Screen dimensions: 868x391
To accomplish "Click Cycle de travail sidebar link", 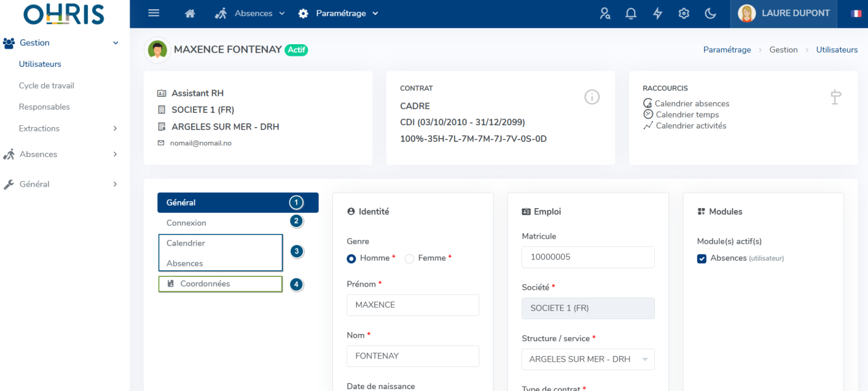I will pyautogui.click(x=47, y=85).
